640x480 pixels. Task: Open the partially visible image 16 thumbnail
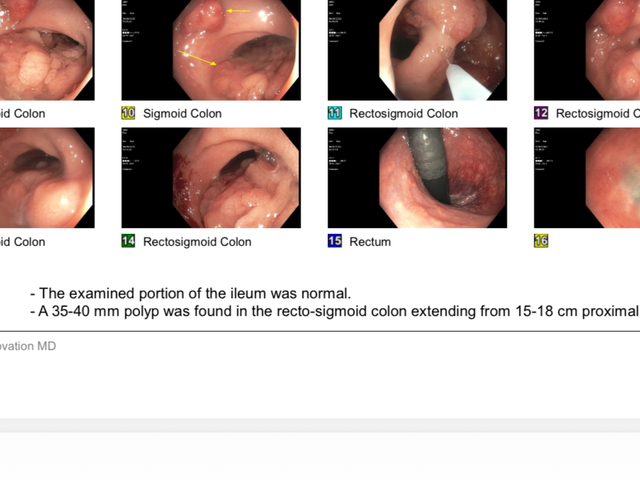coord(587,178)
